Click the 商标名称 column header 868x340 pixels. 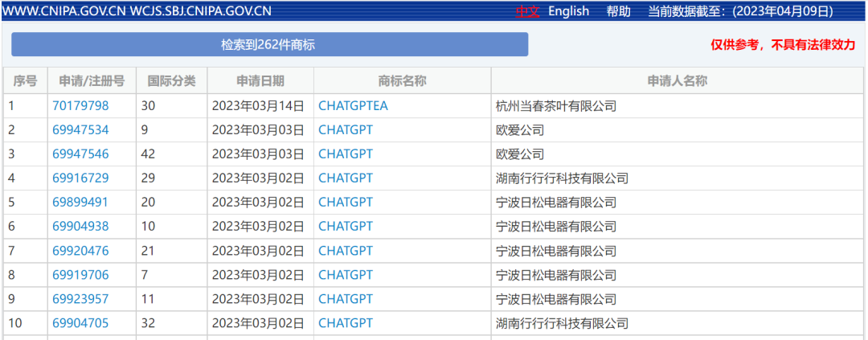click(x=403, y=81)
